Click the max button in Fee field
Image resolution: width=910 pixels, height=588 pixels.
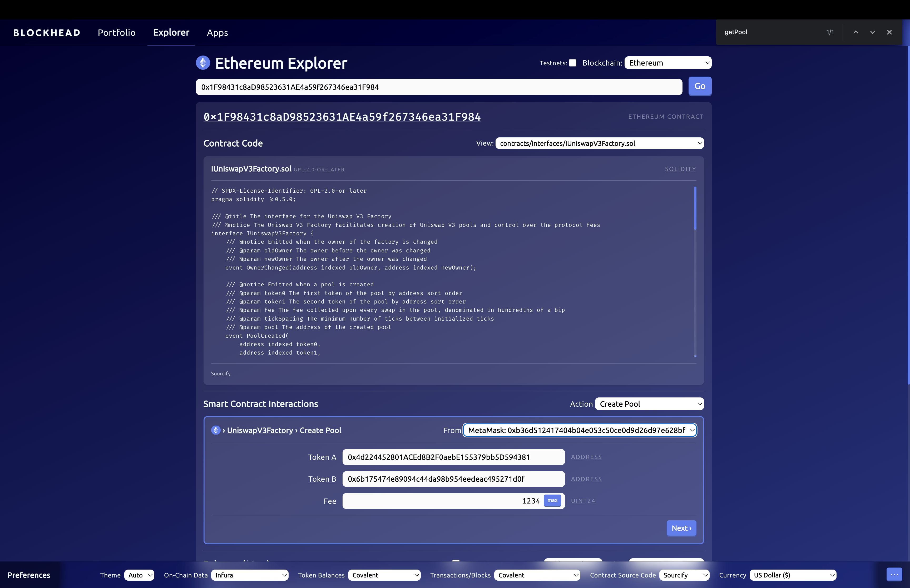(x=552, y=501)
